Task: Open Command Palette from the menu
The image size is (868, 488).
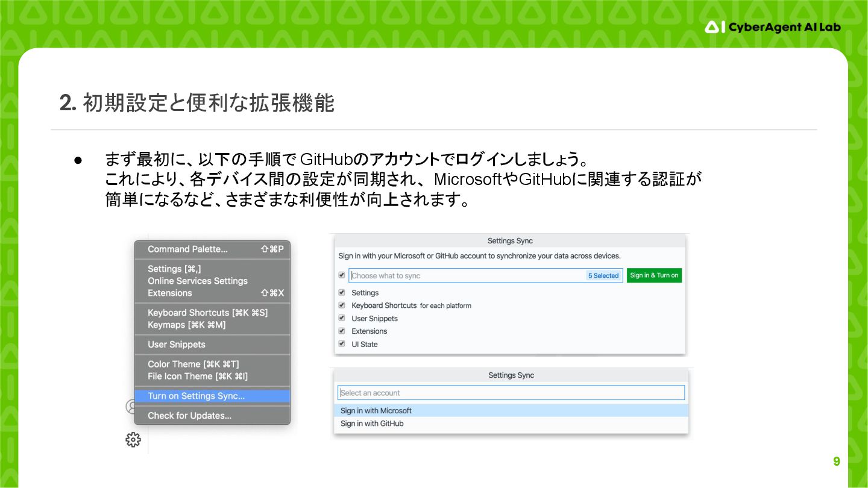Action: click(212, 249)
